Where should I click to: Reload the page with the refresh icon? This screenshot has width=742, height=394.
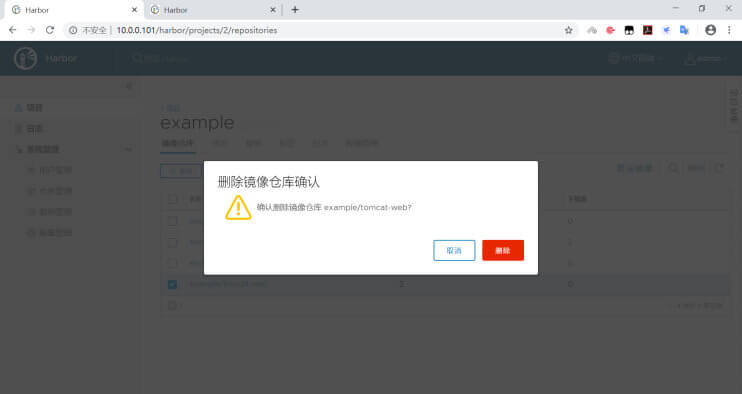(50, 30)
